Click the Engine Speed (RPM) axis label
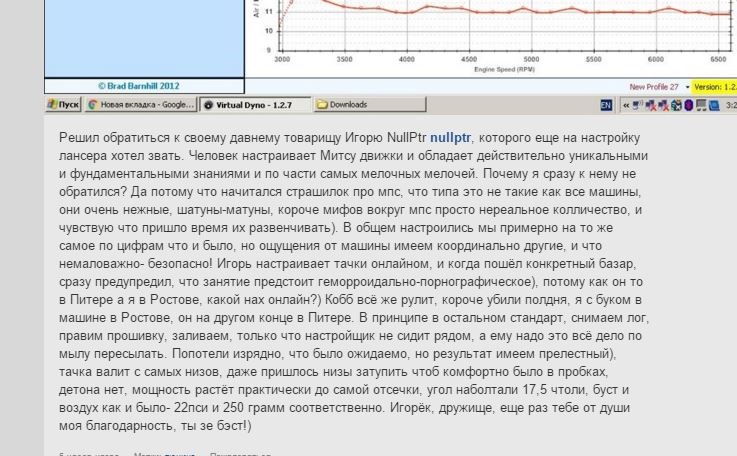737x456 pixels. [x=504, y=70]
